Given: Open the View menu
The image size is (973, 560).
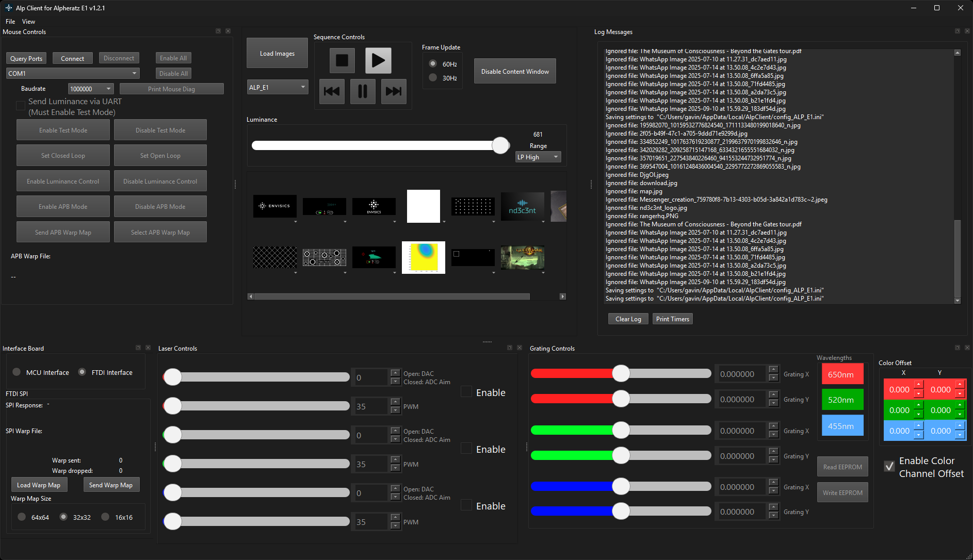Looking at the screenshot, I should pyautogui.click(x=28, y=22).
